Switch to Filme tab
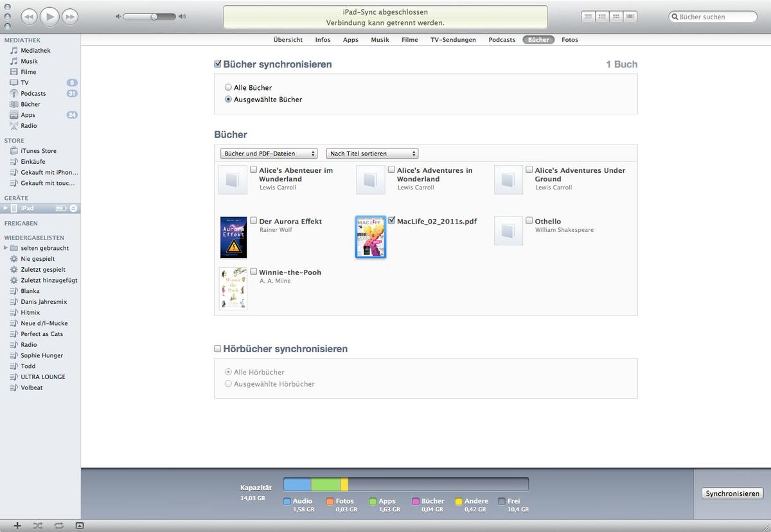 [x=410, y=40]
